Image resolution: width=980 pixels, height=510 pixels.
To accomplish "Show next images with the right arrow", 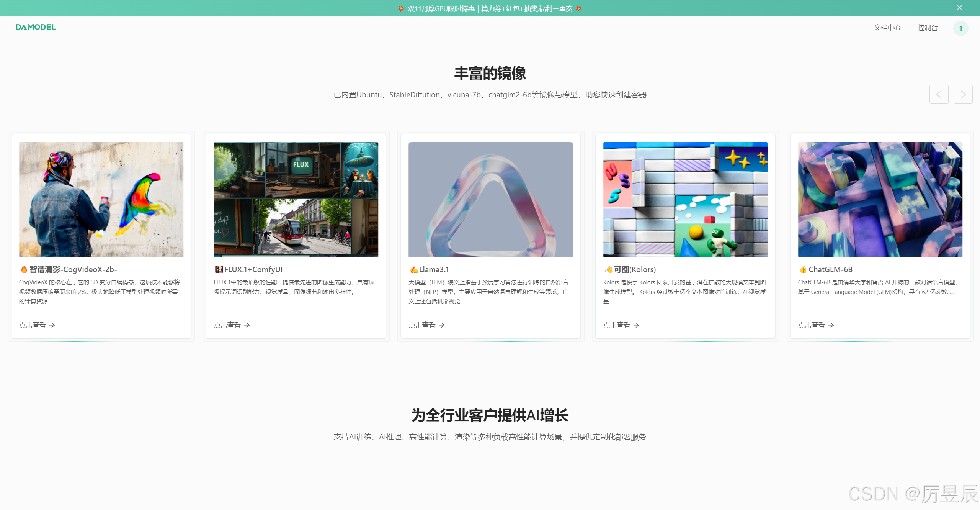I will (963, 94).
